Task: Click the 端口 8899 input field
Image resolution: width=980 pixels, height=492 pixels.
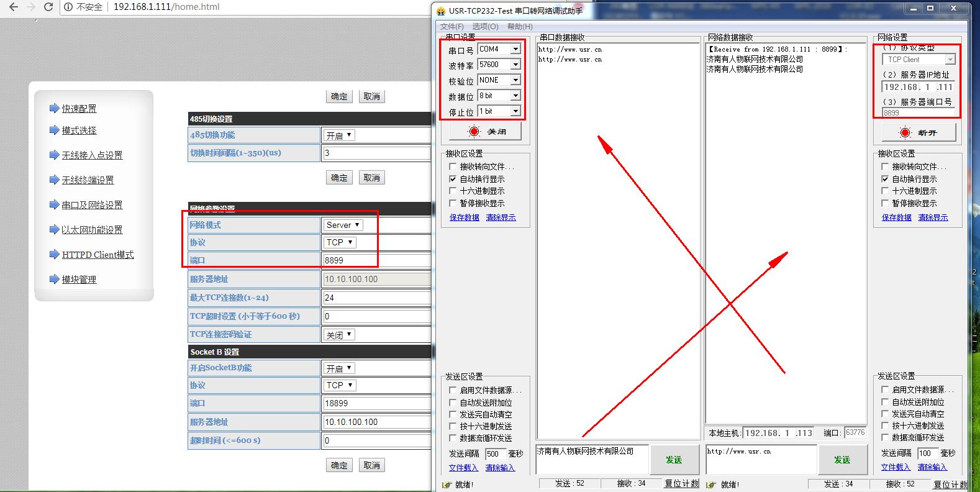Action: [376, 260]
